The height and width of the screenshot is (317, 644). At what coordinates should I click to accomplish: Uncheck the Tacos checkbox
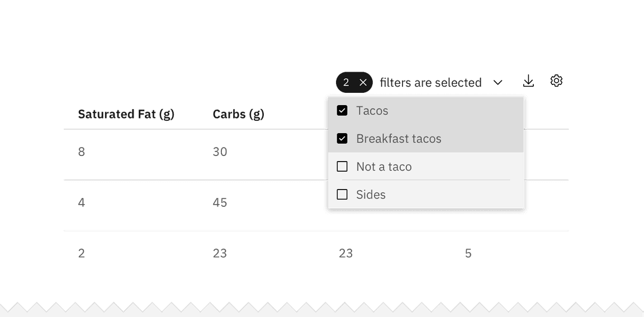click(x=342, y=111)
